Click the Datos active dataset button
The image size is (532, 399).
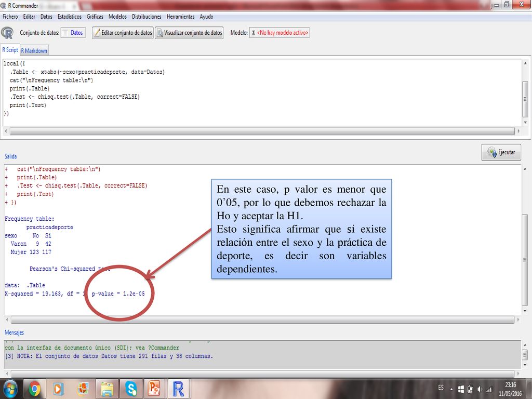[x=73, y=33]
